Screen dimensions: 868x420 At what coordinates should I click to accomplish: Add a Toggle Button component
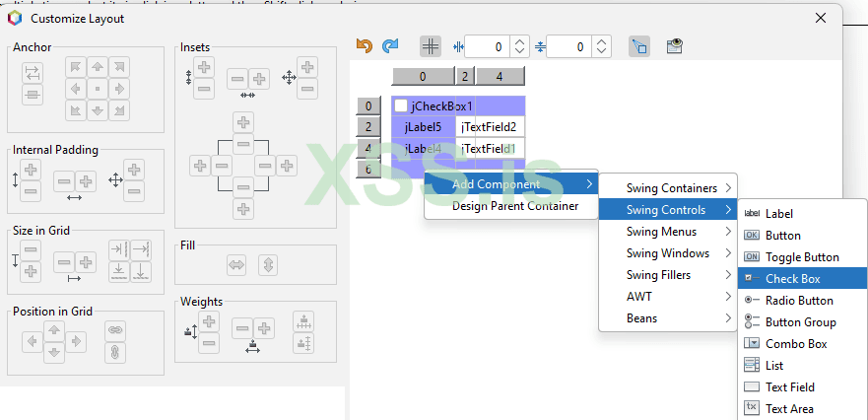coord(803,257)
